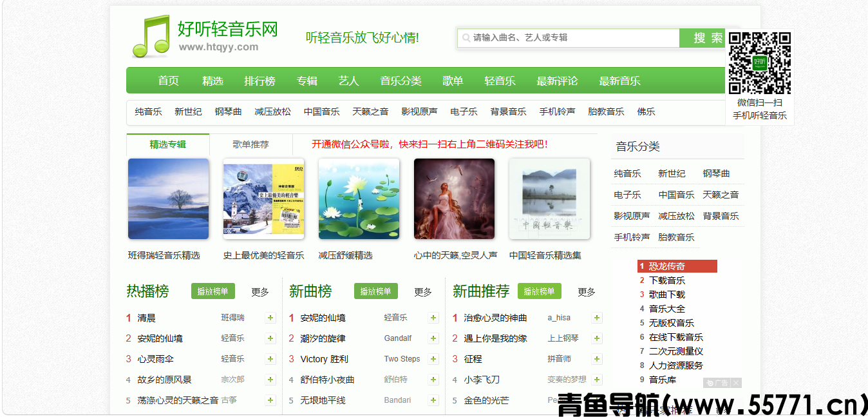Click the magnifier icon in search box
Viewport: 868px width, 417px height.
click(x=466, y=38)
